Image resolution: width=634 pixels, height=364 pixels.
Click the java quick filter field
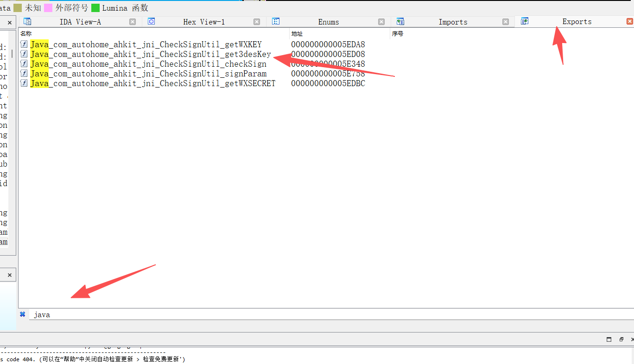tap(331, 314)
